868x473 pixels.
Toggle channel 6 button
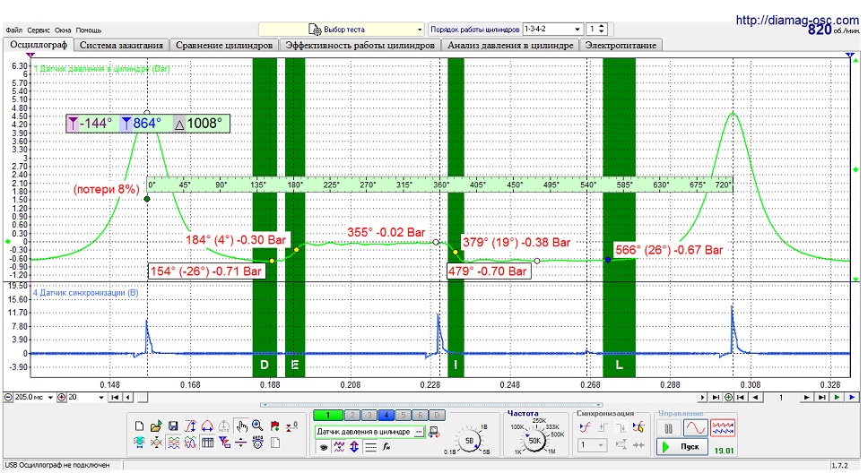(x=421, y=416)
